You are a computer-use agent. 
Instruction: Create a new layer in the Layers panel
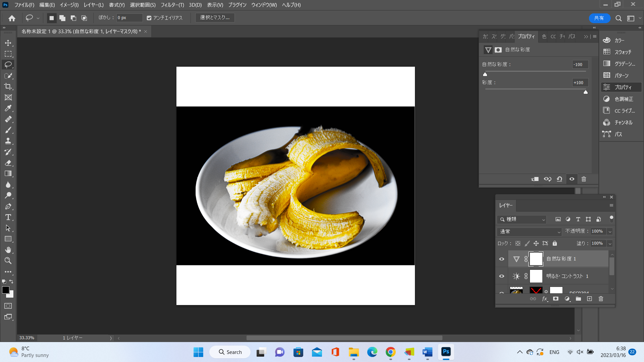click(x=589, y=299)
